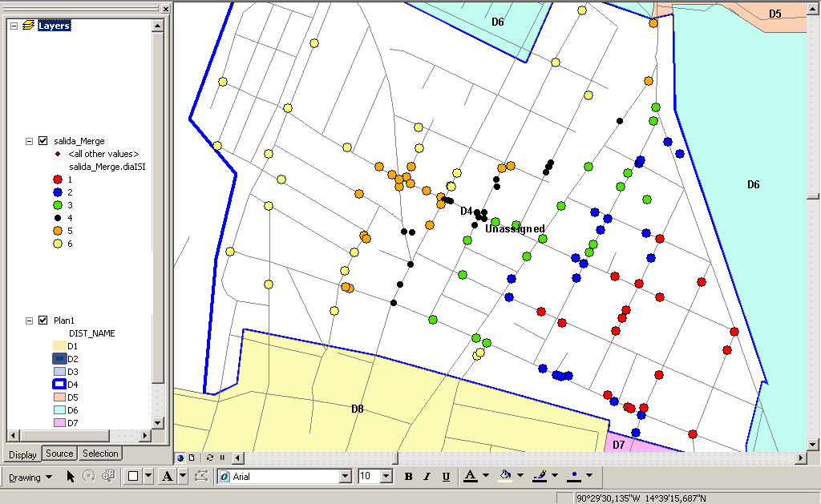Toggle visibility of salida_Merge layer

point(43,141)
